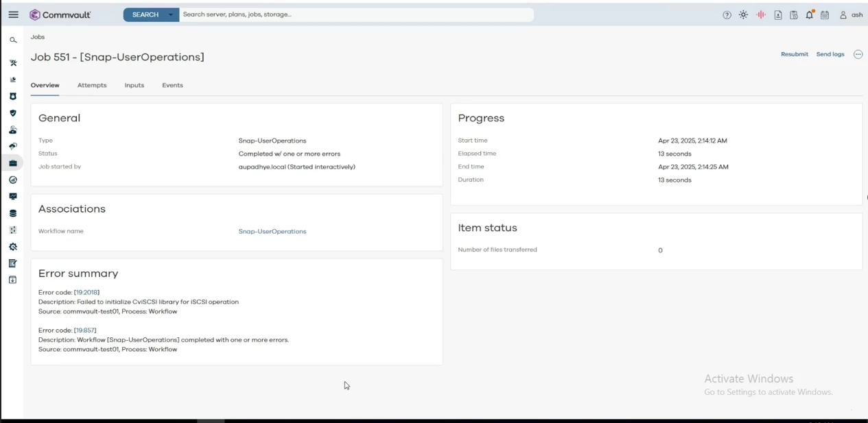Click the Resubmit link
This screenshot has width=868, height=423.
click(x=795, y=54)
